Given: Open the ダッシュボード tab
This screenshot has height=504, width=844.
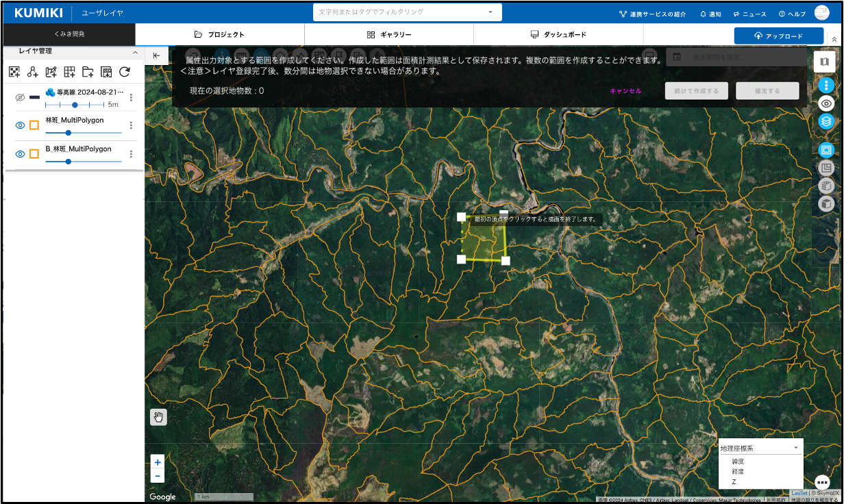Looking at the screenshot, I should pyautogui.click(x=558, y=34).
